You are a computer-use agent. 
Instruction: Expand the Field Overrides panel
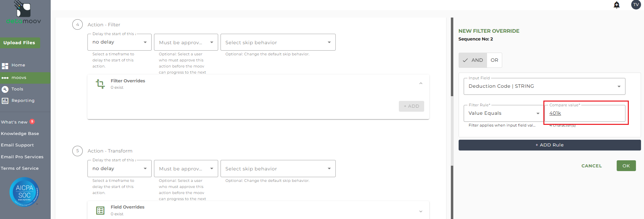[421, 211]
